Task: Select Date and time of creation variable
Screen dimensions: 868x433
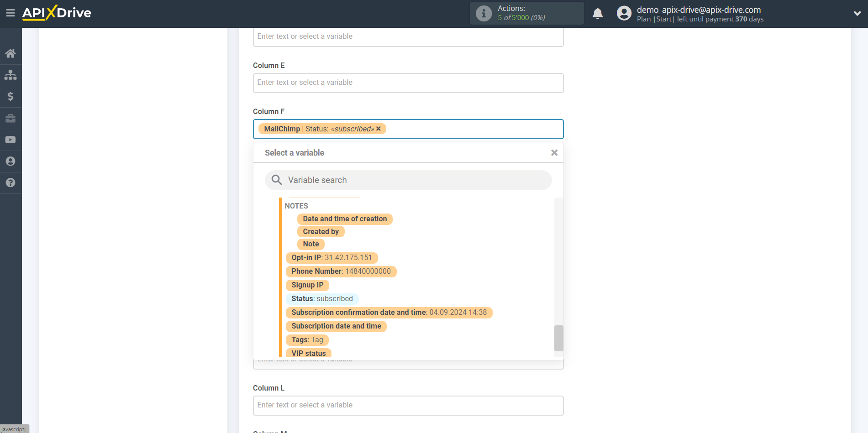Action: (x=345, y=219)
